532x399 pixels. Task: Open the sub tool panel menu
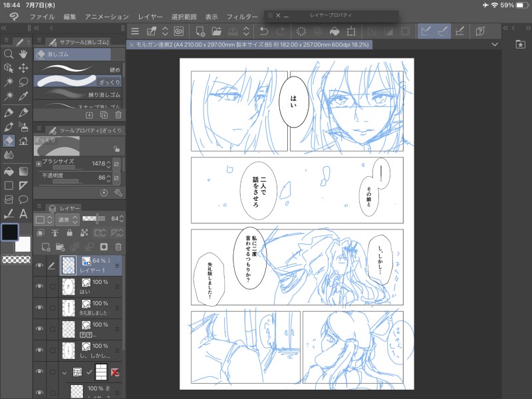click(x=39, y=41)
